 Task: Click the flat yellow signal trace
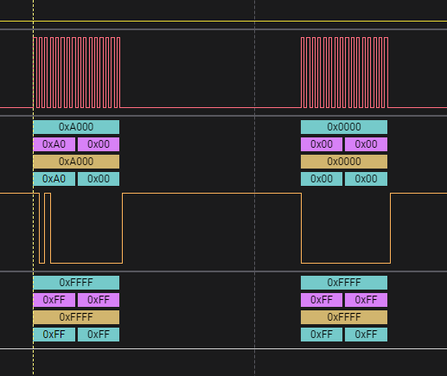[x=223, y=22]
